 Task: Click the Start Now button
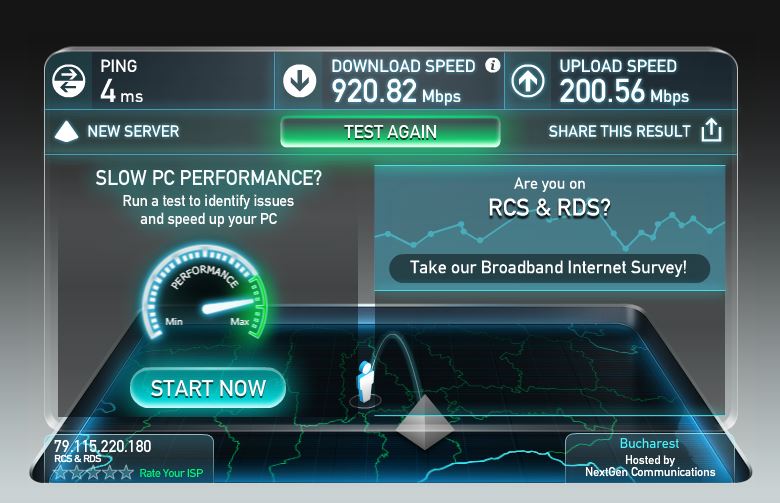[208, 388]
